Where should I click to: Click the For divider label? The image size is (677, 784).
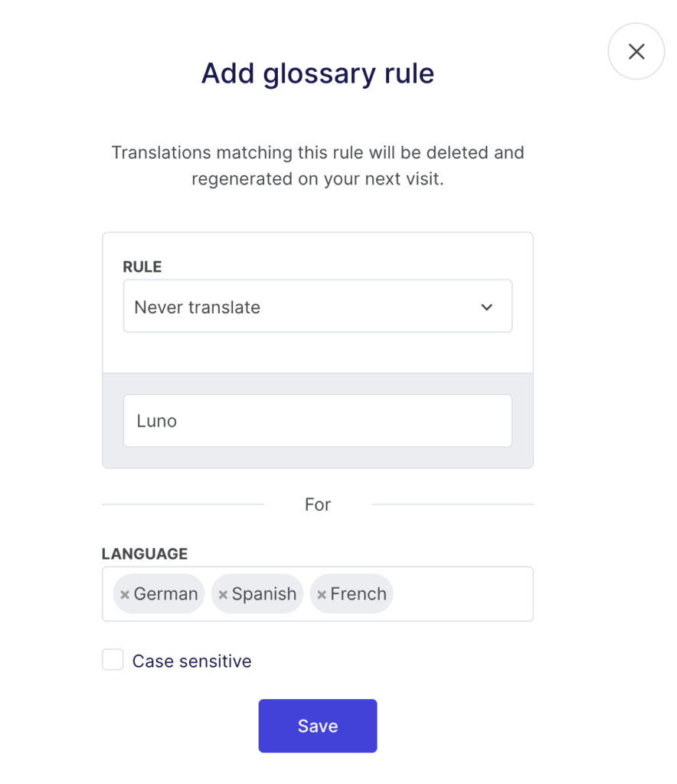(318, 505)
